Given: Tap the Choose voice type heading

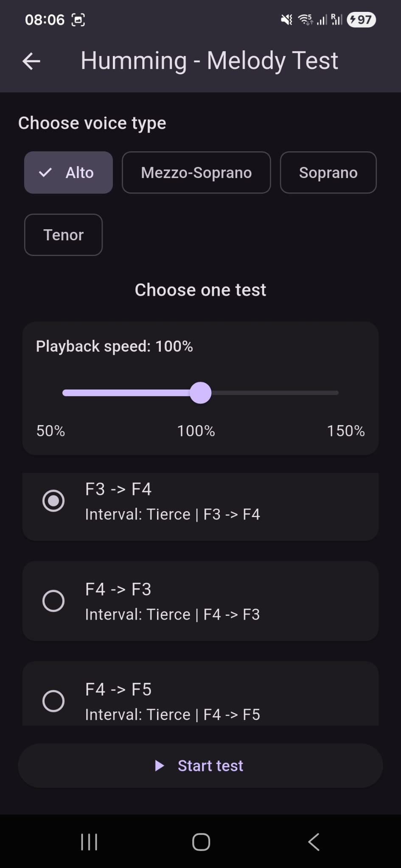Looking at the screenshot, I should click(92, 123).
